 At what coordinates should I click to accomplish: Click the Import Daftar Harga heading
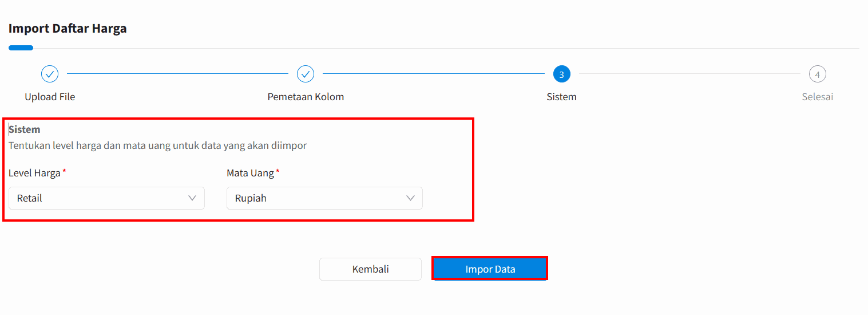68,28
